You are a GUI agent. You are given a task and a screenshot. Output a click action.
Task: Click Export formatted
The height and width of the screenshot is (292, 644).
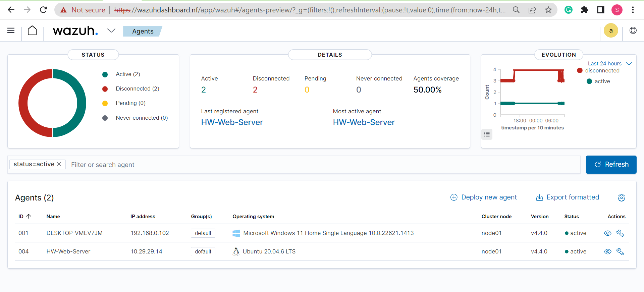click(x=568, y=197)
